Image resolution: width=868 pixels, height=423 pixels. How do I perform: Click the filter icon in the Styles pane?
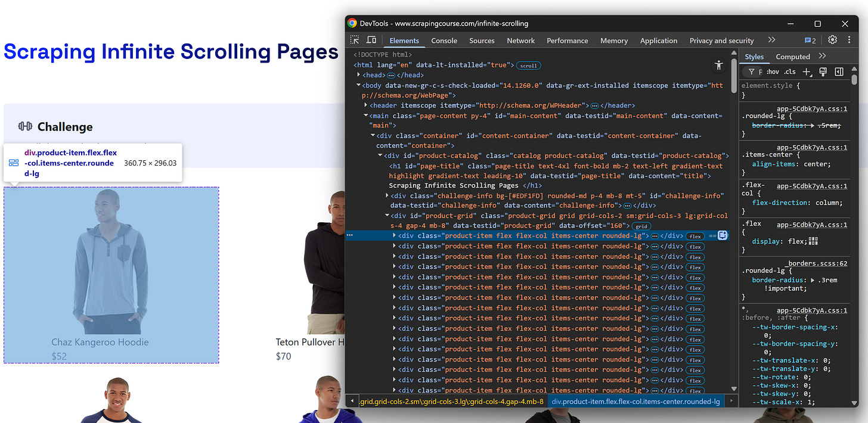(752, 71)
